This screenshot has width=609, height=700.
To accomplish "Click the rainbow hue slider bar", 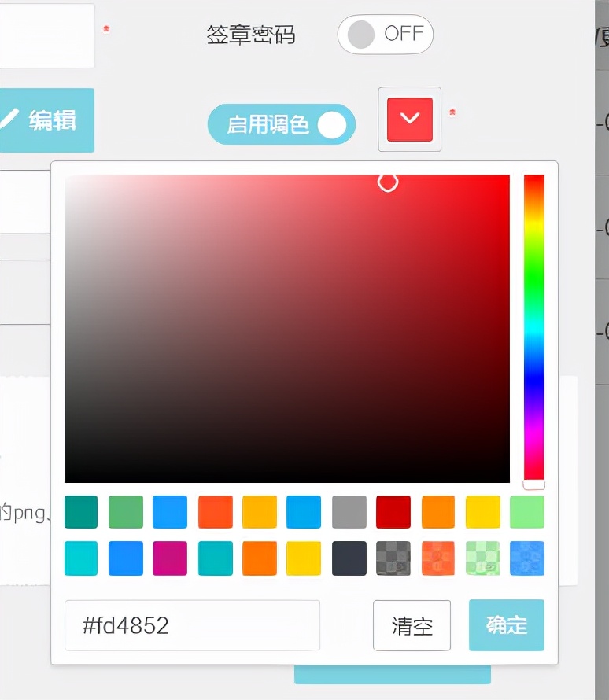I will (534, 329).
